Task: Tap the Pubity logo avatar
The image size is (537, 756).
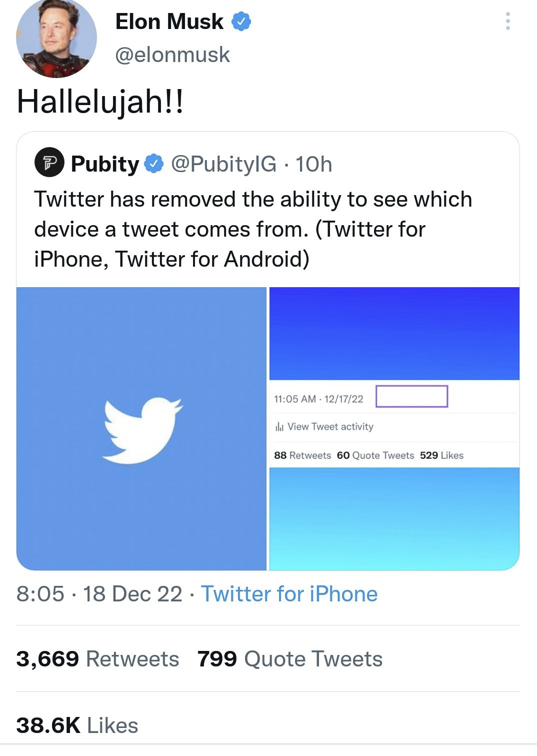Action: [49, 163]
